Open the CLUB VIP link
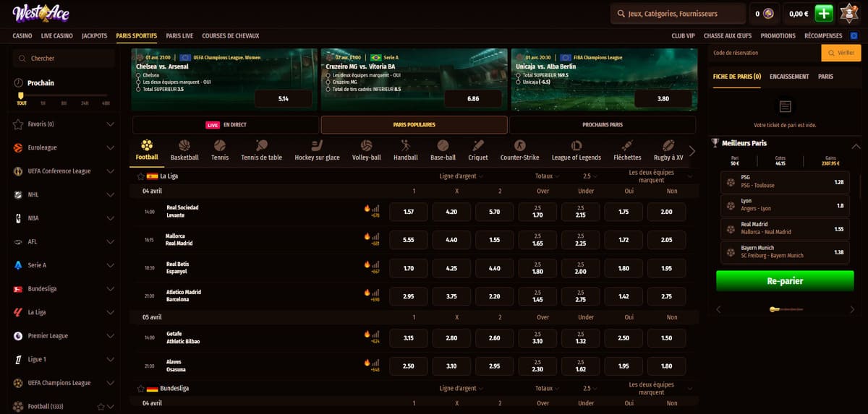Viewport: 868px width, 414px height. point(683,35)
